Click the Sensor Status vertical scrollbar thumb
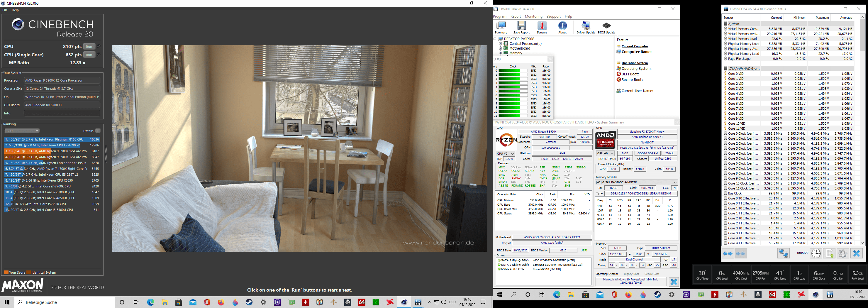This screenshot has width=868, height=308. point(862,35)
